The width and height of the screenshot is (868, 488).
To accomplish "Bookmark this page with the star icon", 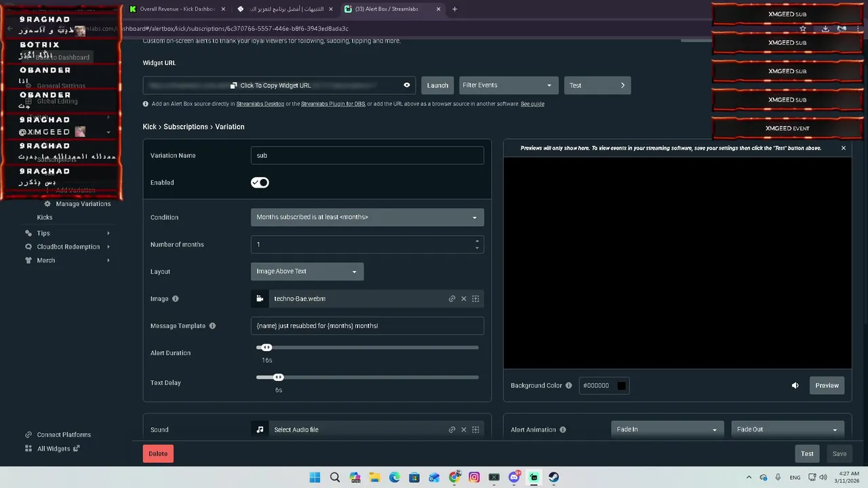I will [803, 28].
